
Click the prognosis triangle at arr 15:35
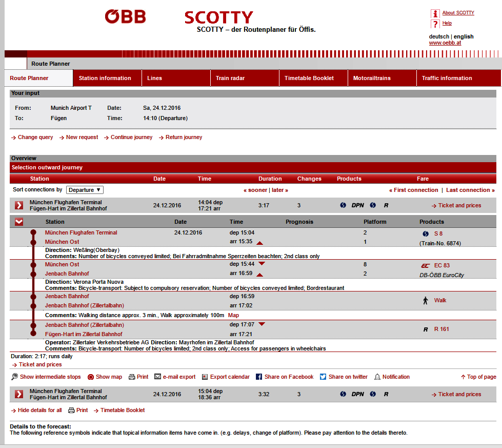[259, 243]
